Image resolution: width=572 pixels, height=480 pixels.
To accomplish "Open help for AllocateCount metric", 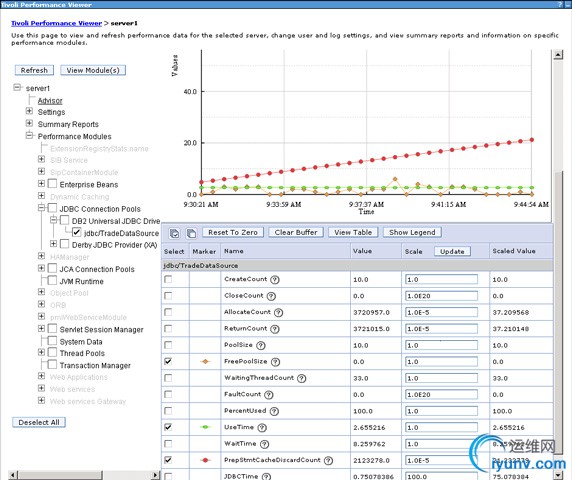I will pos(278,313).
